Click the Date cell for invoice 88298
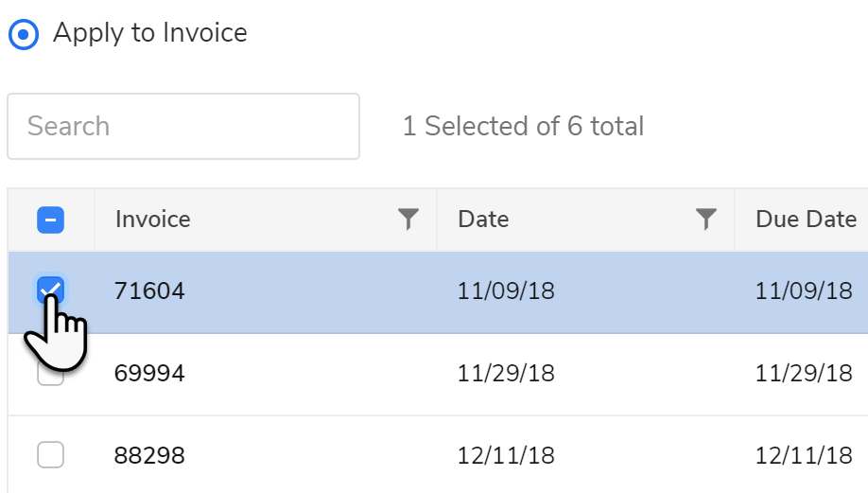This screenshot has height=493, width=868. pos(506,456)
